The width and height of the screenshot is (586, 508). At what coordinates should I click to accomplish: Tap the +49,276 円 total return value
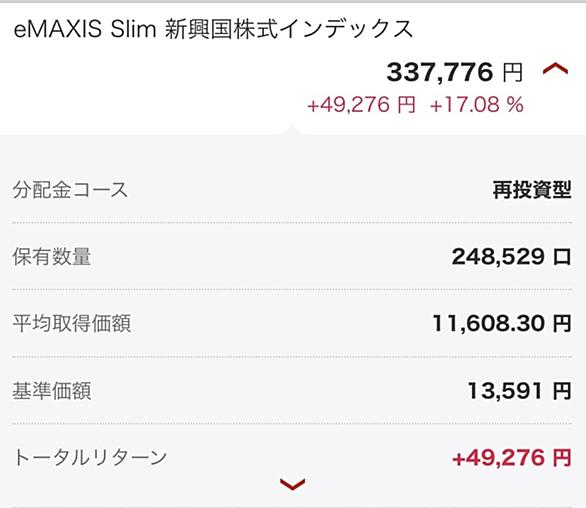click(512, 458)
